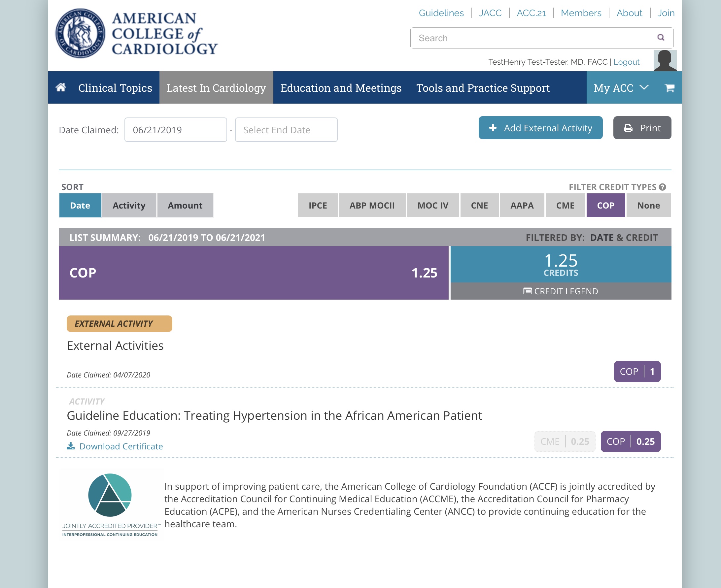Click the Download Certificate link

[115, 446]
